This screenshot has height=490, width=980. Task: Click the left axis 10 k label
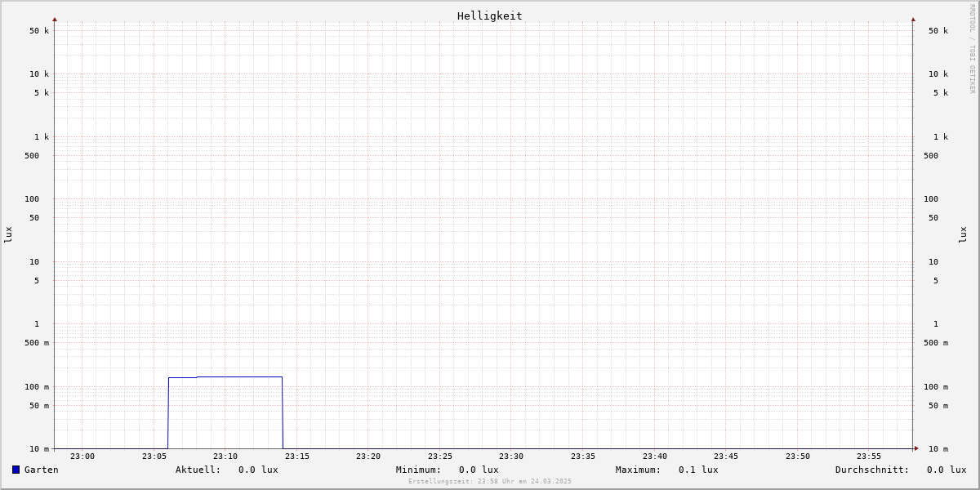39,74
